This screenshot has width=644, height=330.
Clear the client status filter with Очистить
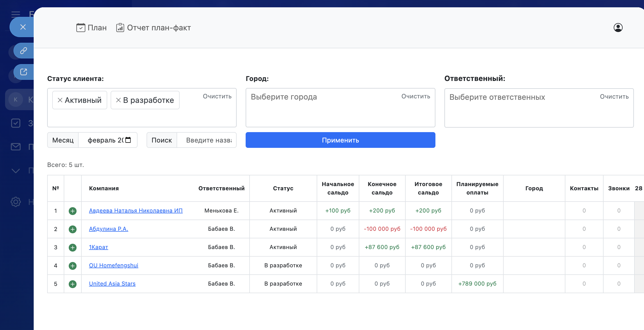click(217, 96)
